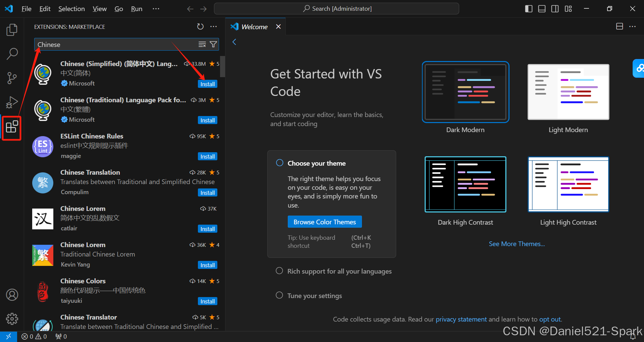
Task: Open the File menu
Action: click(26, 9)
